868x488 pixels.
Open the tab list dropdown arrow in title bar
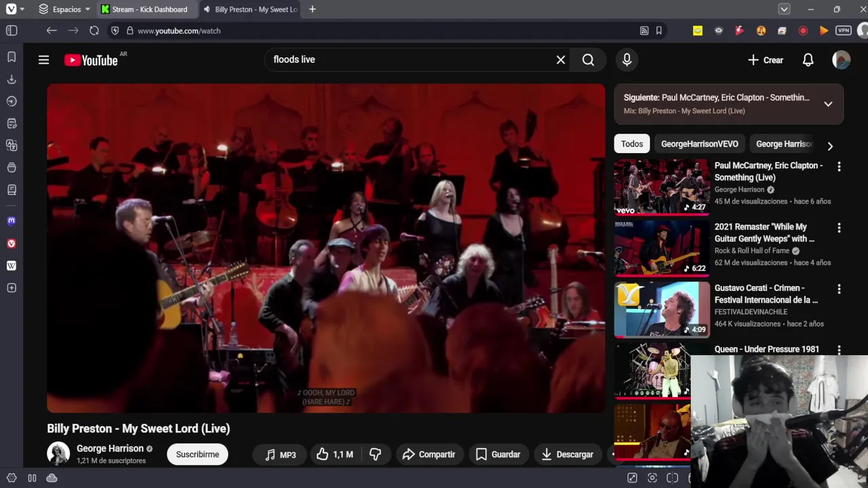point(784,9)
